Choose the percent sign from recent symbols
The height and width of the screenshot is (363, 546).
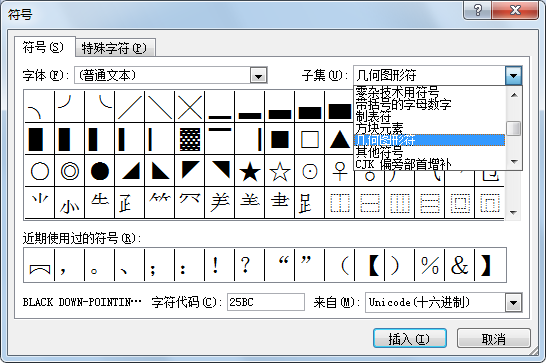429,265
